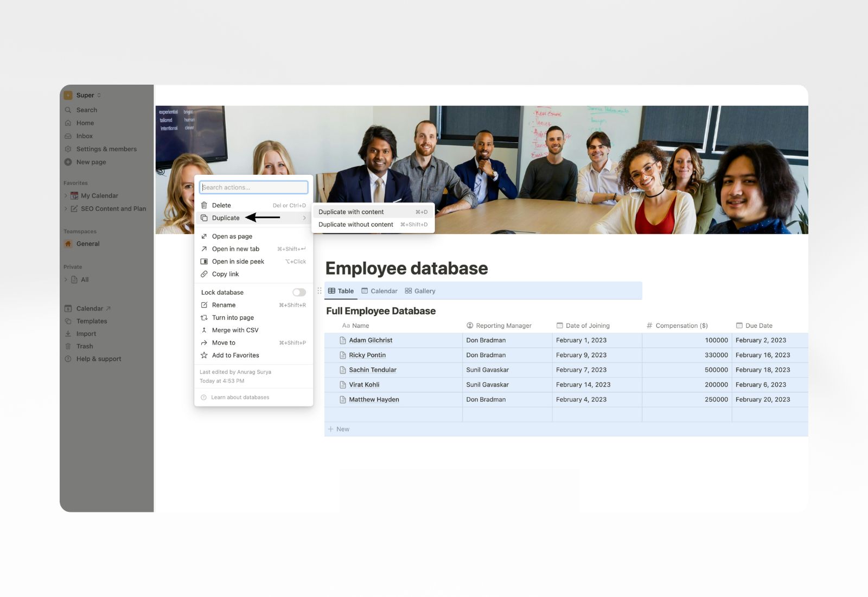Click the database drag handle beside Table tab
This screenshot has width=868, height=597.
point(320,291)
